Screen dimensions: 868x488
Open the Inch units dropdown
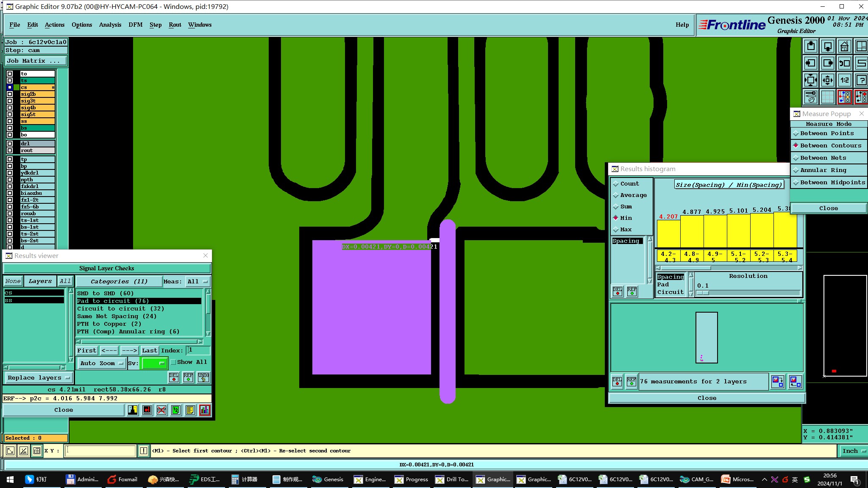[x=854, y=451]
